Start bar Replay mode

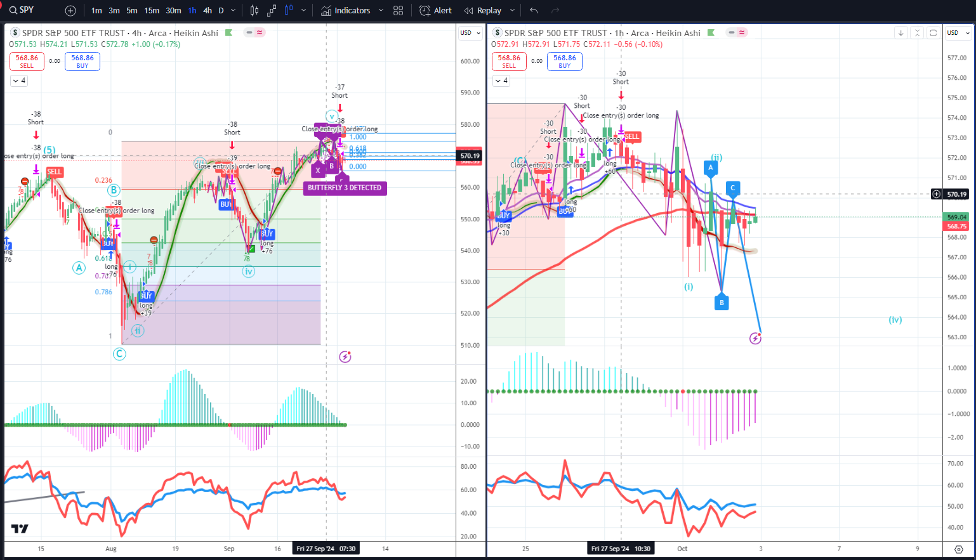tap(483, 11)
